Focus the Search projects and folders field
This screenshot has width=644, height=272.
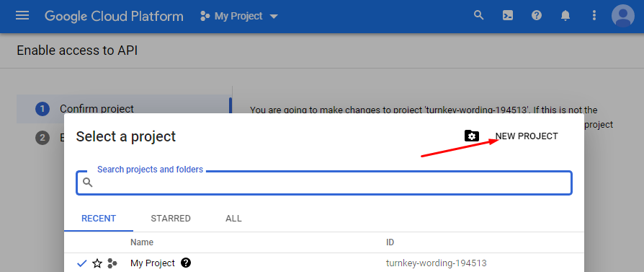click(x=324, y=183)
